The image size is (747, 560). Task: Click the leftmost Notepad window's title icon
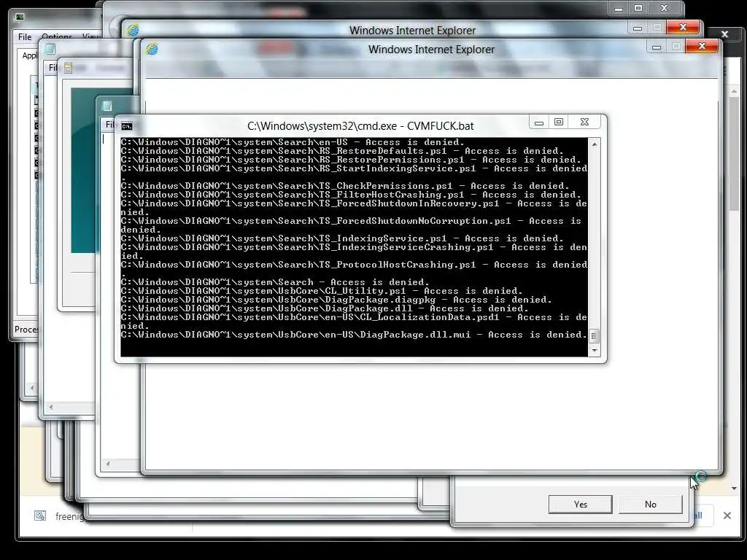coord(50,49)
